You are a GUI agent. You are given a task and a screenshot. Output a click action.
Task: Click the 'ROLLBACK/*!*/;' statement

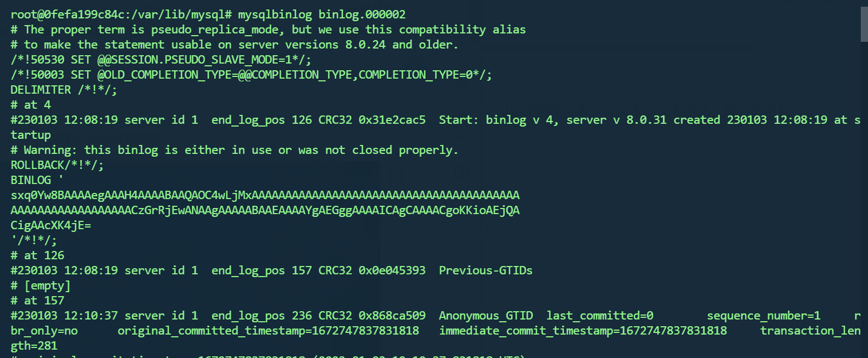point(57,165)
